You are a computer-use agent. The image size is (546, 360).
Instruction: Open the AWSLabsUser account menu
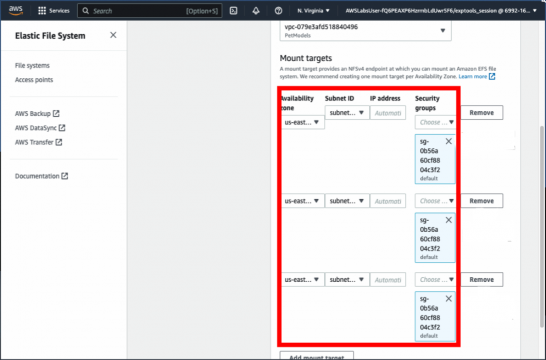coord(441,11)
